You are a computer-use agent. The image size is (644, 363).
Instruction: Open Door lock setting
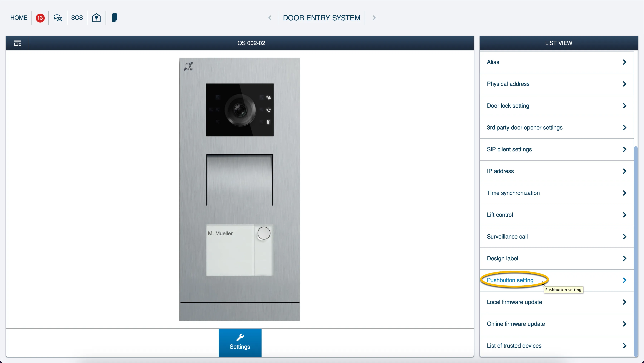[x=557, y=106]
